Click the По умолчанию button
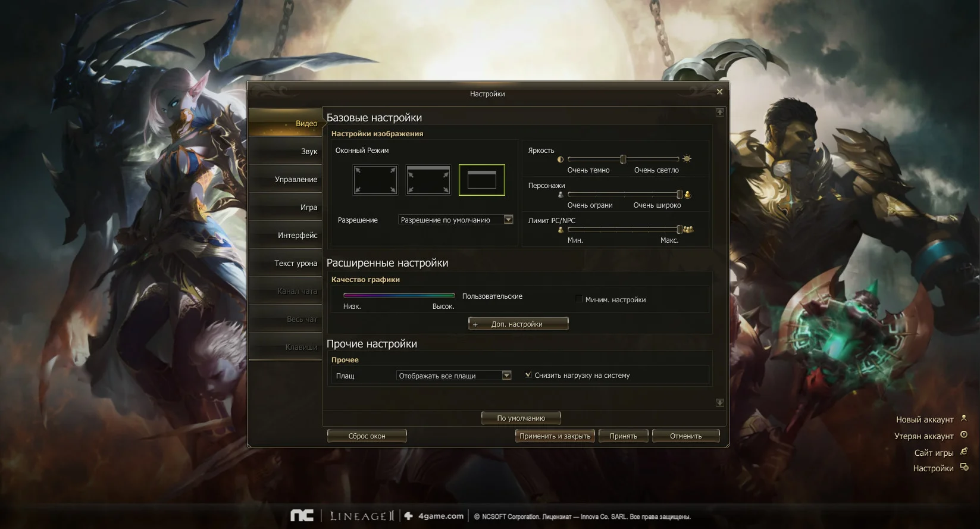 coord(521,418)
